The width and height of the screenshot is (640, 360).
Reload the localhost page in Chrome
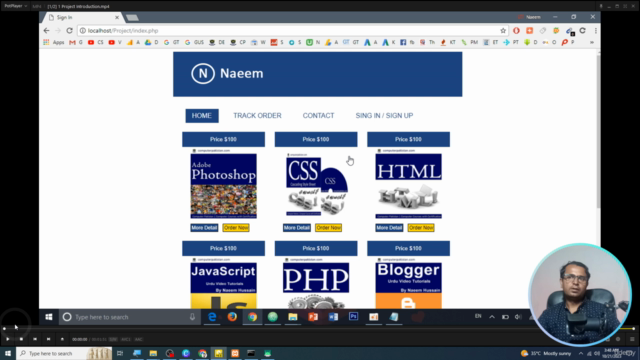69,31
